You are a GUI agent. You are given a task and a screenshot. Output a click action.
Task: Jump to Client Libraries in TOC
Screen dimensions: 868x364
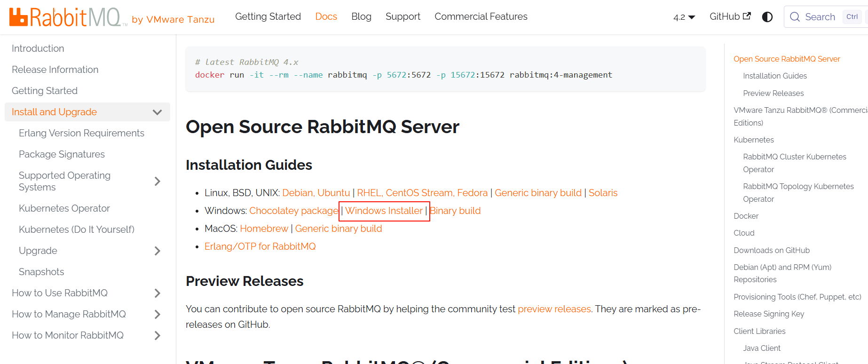pos(759,331)
